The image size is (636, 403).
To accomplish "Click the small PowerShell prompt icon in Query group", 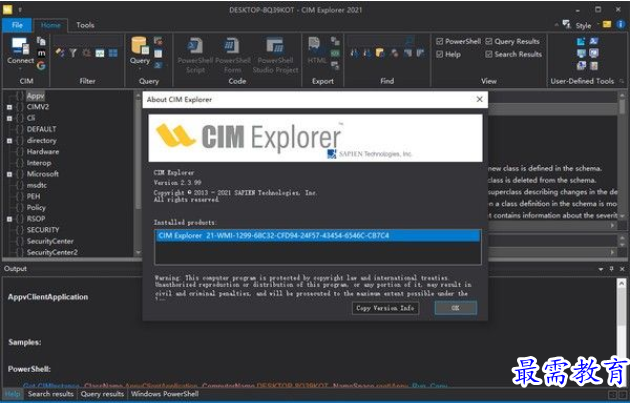I will [x=158, y=65].
